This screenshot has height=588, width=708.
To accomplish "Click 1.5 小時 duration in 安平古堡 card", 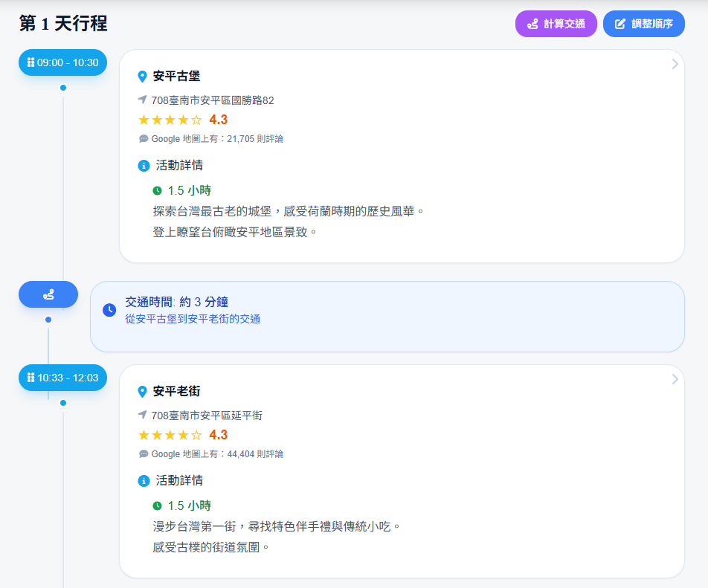I will click(190, 190).
